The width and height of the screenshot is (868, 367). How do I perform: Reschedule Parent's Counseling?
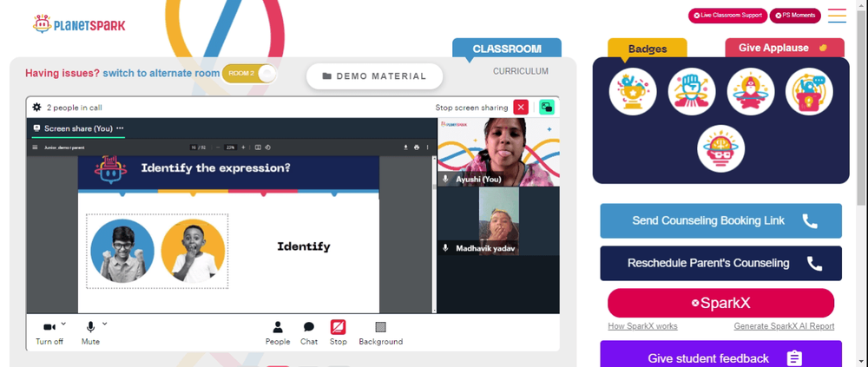[720, 263]
